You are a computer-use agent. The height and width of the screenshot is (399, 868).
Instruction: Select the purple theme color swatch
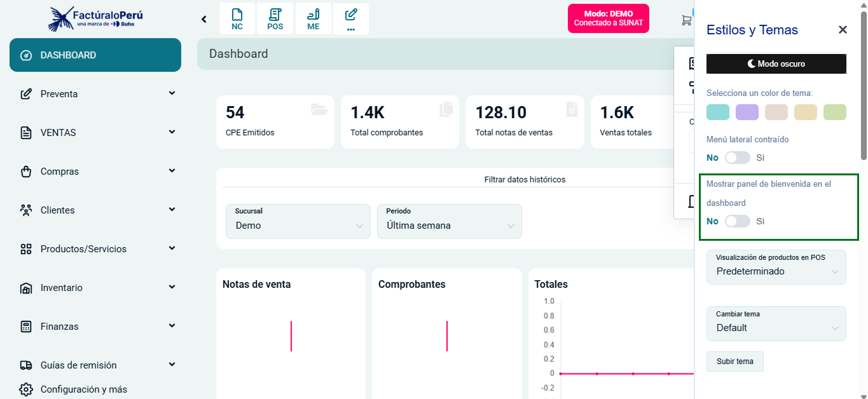[x=747, y=112]
